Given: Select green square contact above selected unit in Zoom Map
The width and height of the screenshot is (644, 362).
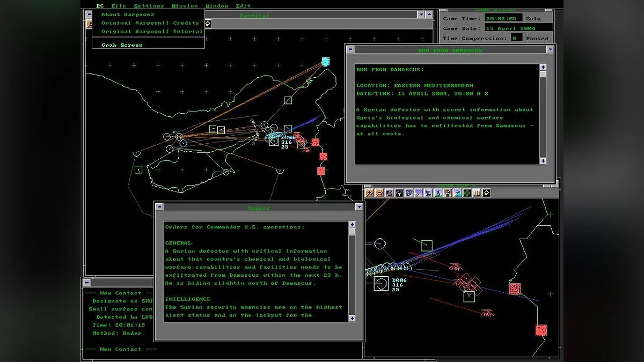Looking at the screenshot, I should pyautogui.click(x=427, y=246).
